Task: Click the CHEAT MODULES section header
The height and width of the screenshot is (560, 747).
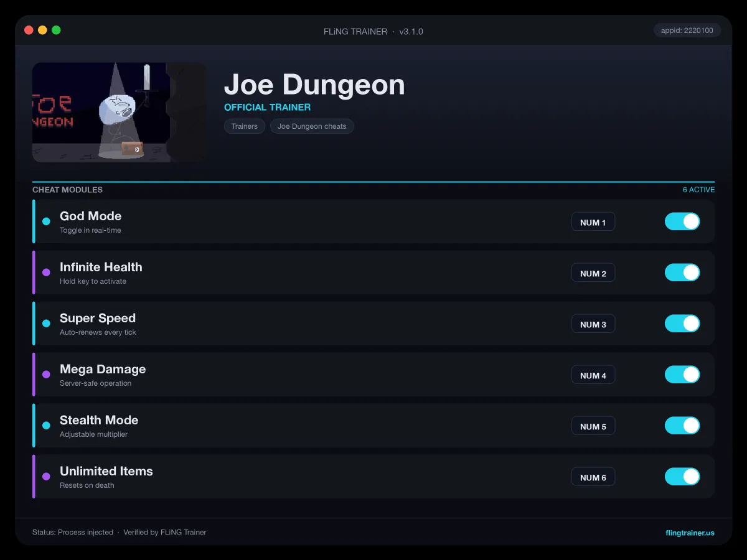Action: coord(68,190)
